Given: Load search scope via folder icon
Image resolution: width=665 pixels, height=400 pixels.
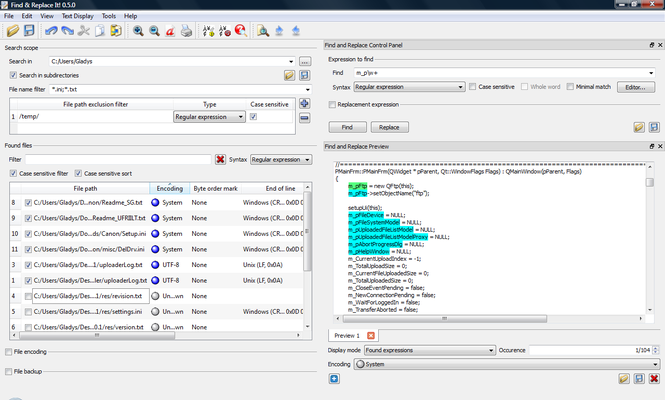Looking at the screenshot, I should point(289,76).
